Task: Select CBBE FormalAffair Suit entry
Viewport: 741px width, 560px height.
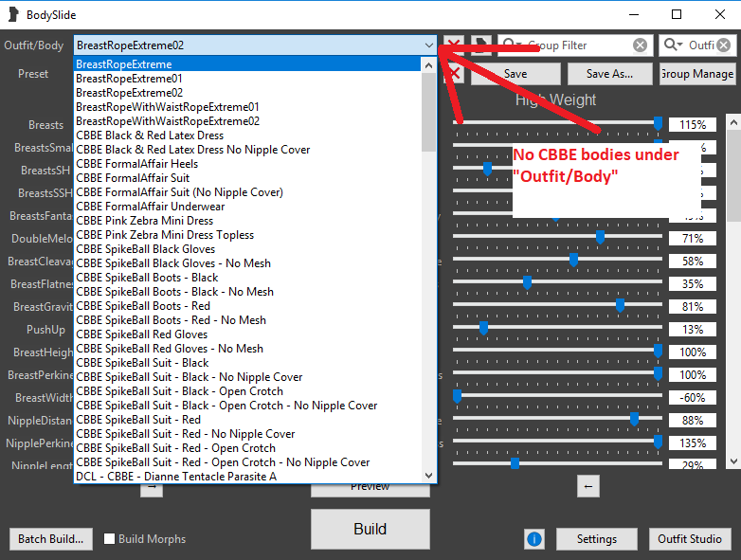Action: (x=247, y=178)
